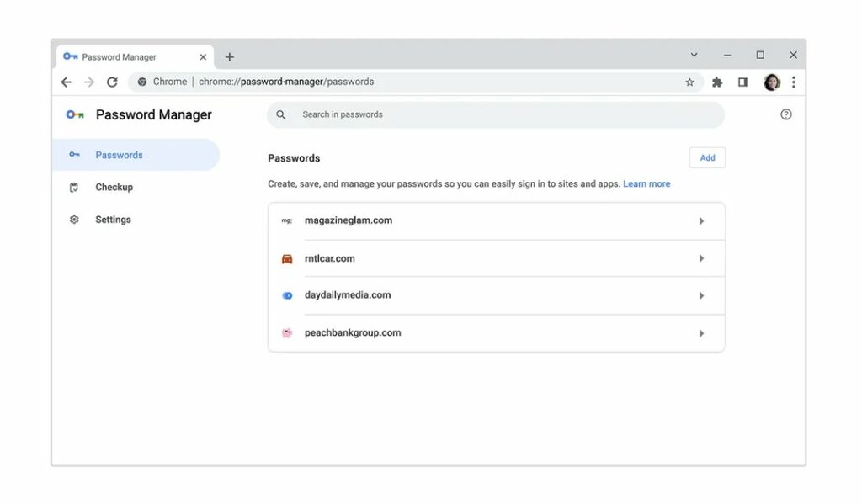Click the Chrome site info icon in address bar
Image resolution: width=862 pixels, height=504 pixels.
tap(141, 82)
